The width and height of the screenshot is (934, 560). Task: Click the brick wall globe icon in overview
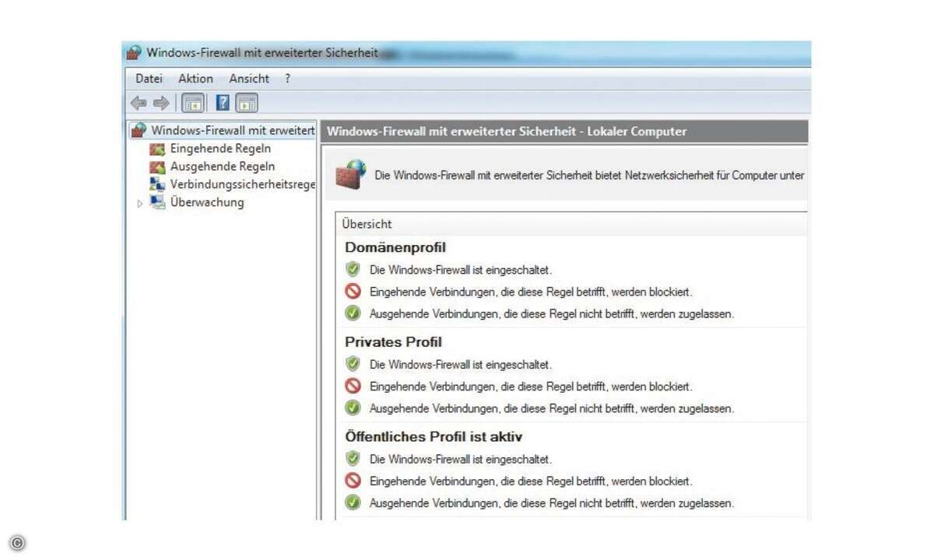(350, 175)
